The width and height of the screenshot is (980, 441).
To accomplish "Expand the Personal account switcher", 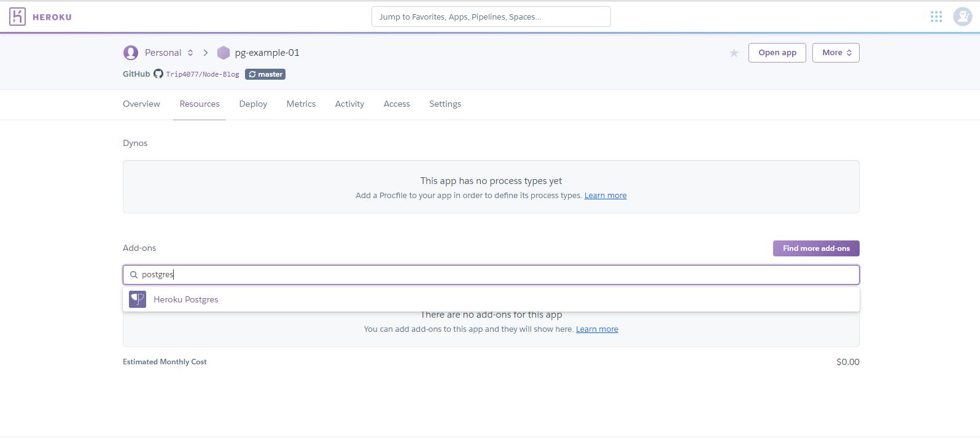I will click(190, 53).
